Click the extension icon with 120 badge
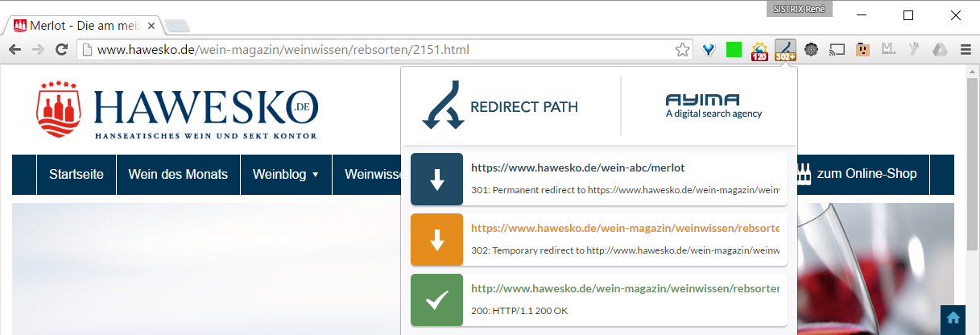 click(x=759, y=51)
